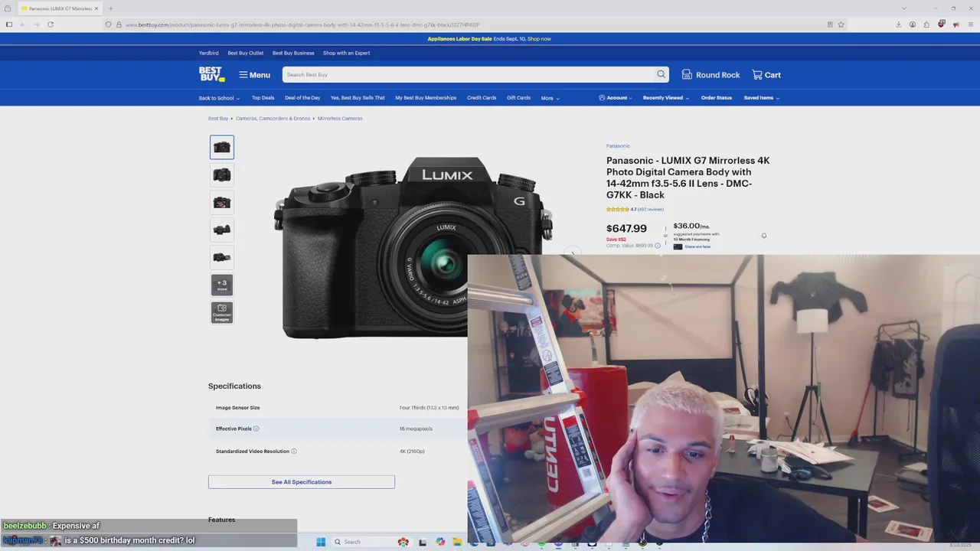Open browser application menu icon
The image size is (980, 551).
pos(970,24)
